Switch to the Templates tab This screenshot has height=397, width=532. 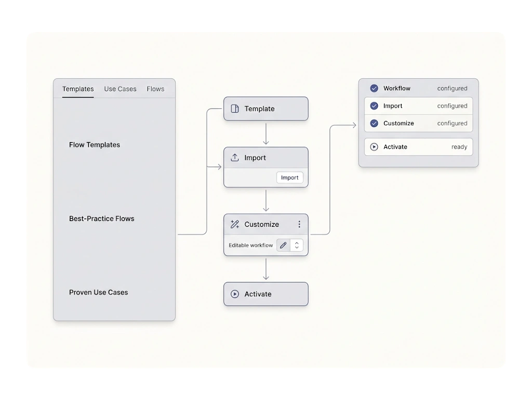pyautogui.click(x=78, y=89)
